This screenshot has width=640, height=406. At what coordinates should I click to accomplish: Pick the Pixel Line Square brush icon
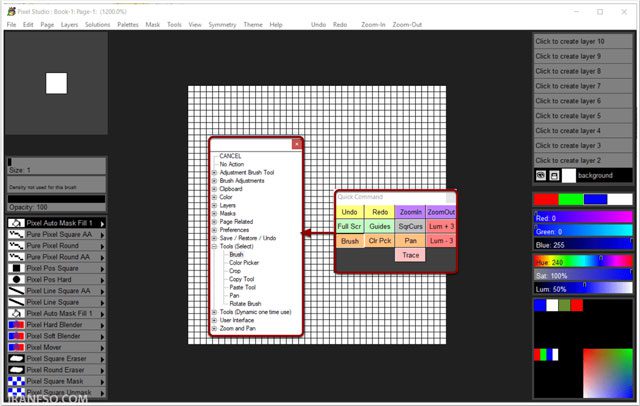coord(16,302)
